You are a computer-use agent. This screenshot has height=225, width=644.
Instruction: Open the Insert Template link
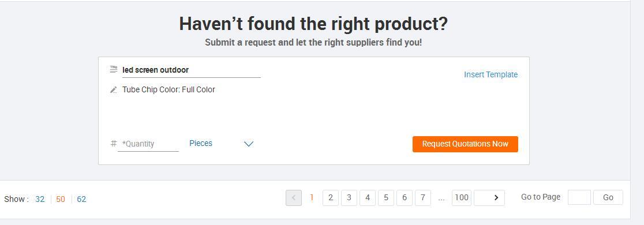click(491, 75)
